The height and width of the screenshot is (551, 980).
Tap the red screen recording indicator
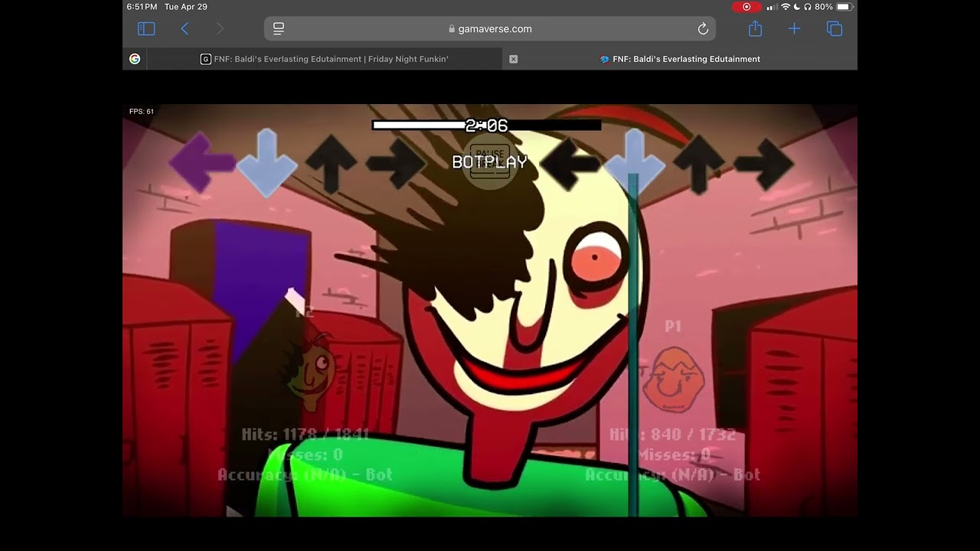tap(746, 7)
